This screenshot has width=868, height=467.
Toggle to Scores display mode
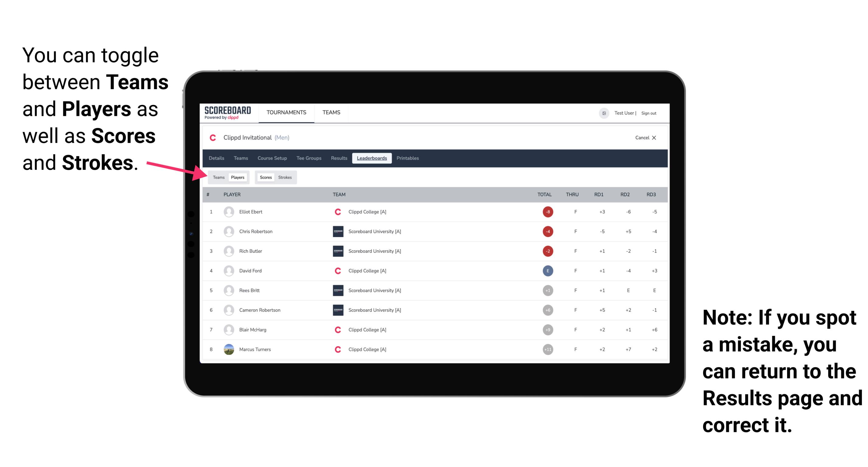coord(264,176)
